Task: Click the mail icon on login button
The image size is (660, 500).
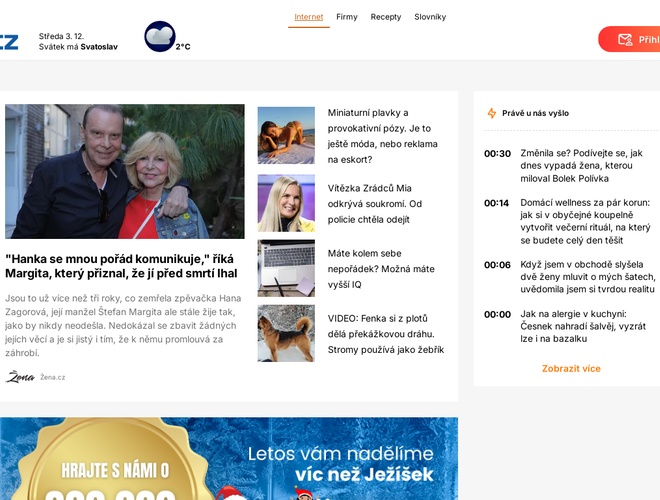Action: 625,40
